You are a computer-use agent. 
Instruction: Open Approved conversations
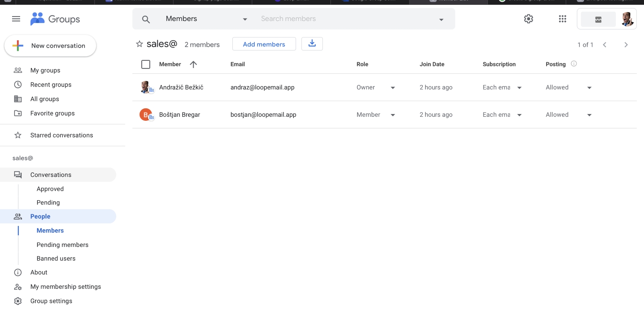[50, 189]
